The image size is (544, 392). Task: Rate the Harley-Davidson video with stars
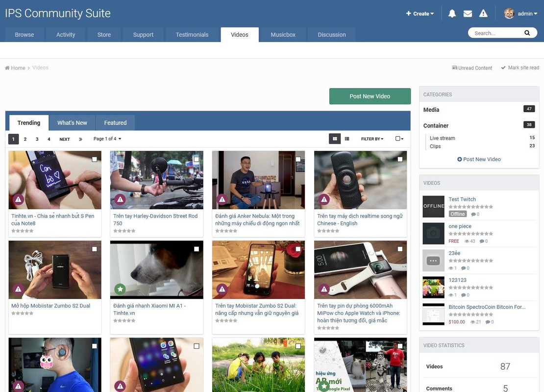click(124, 231)
